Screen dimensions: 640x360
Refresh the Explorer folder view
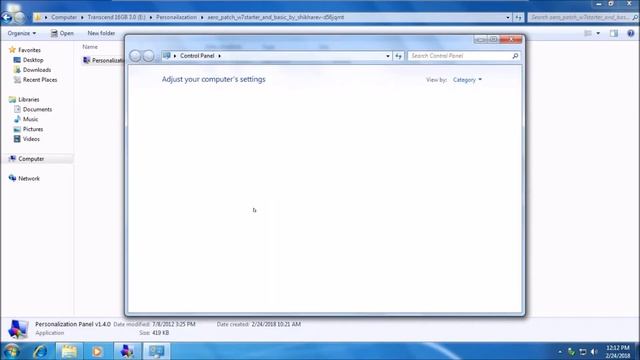518,18
